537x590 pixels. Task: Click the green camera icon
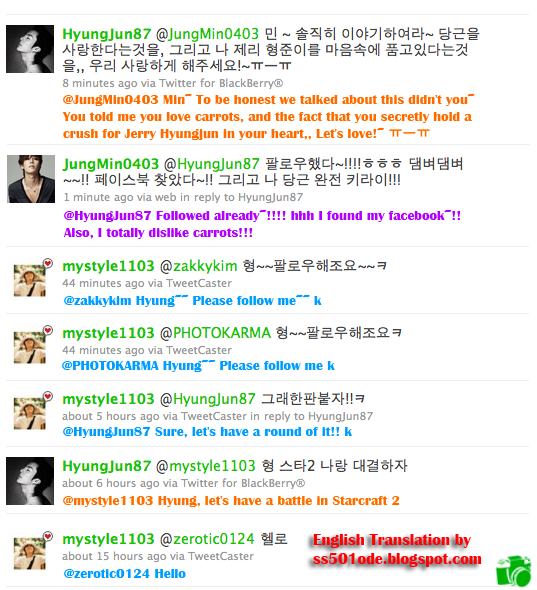click(x=513, y=572)
